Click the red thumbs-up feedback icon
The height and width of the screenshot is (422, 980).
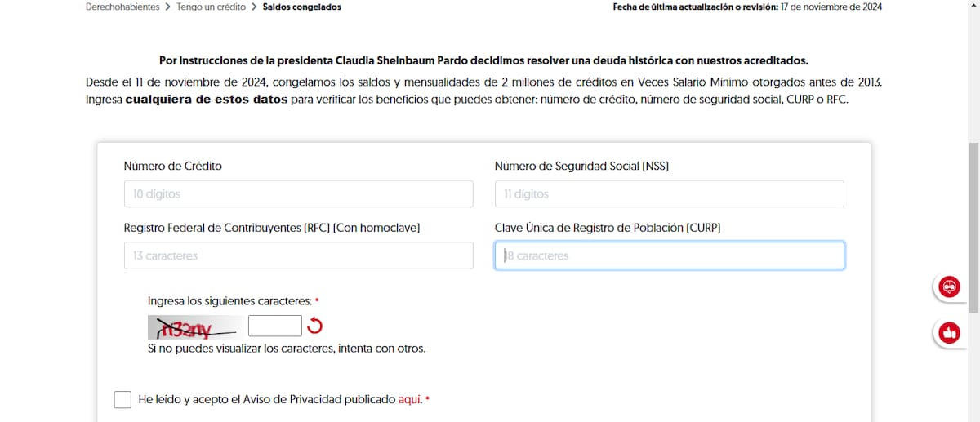click(x=949, y=332)
